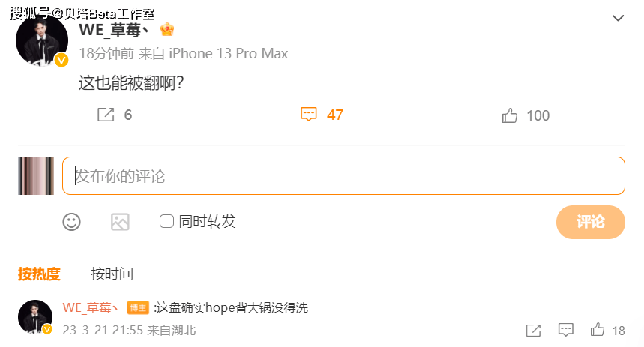
Task: Like the post with the thumbs-up icon
Action: [509, 115]
